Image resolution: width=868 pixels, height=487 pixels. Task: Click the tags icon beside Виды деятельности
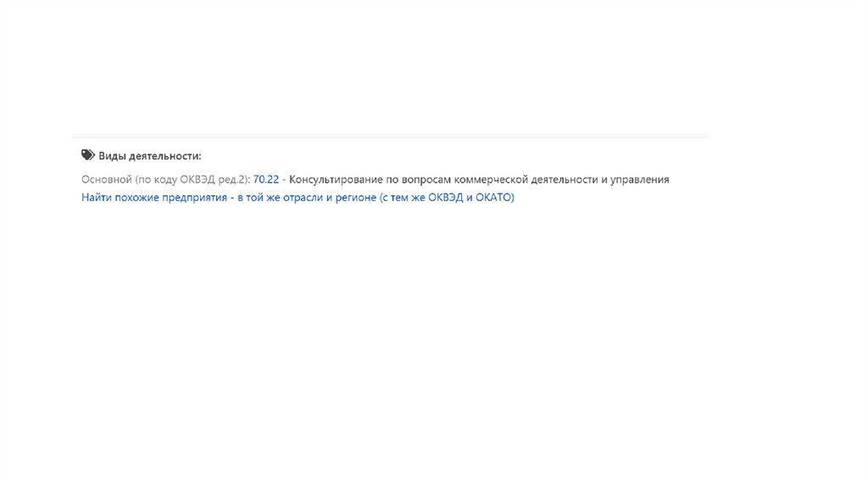[88, 155]
